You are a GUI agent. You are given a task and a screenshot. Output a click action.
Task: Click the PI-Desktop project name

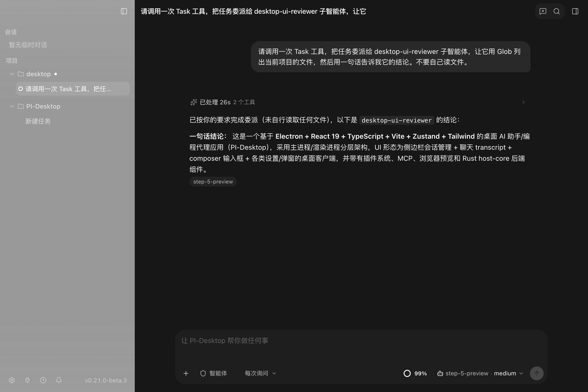click(x=43, y=106)
